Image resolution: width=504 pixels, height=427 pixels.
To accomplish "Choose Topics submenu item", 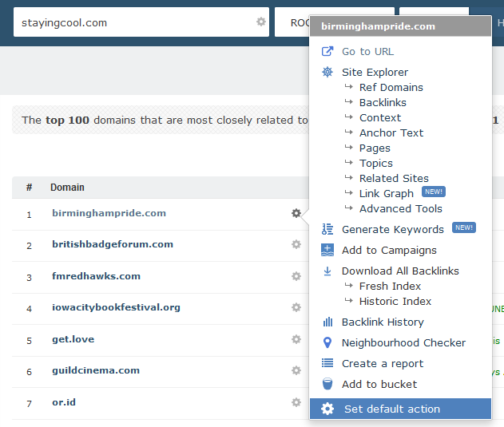I will 375,163.
